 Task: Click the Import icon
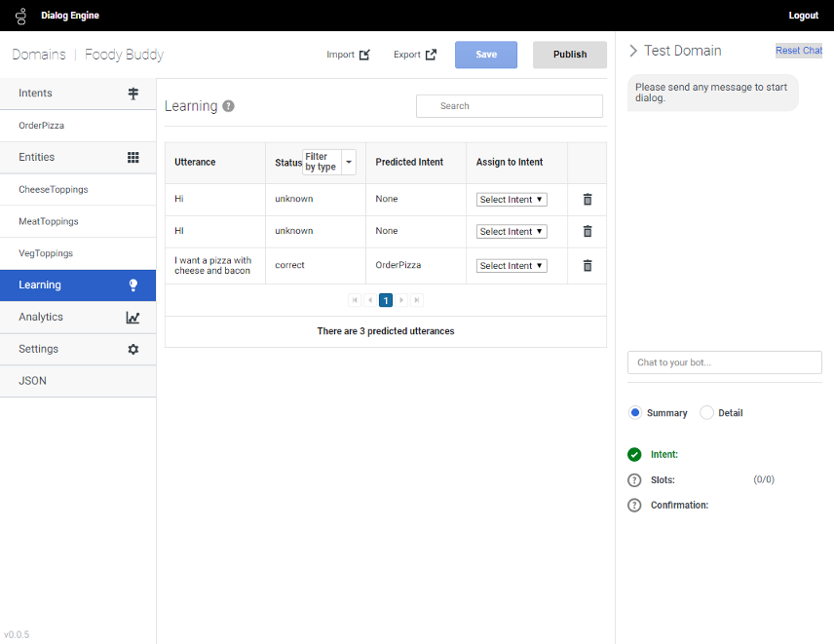364,55
